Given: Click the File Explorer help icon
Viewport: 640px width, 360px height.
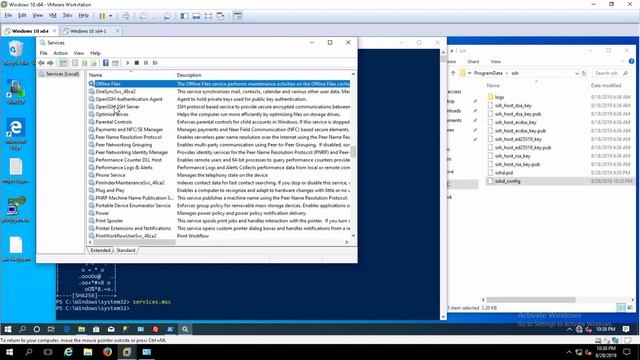Looking at the screenshot, I should (x=631, y=61).
